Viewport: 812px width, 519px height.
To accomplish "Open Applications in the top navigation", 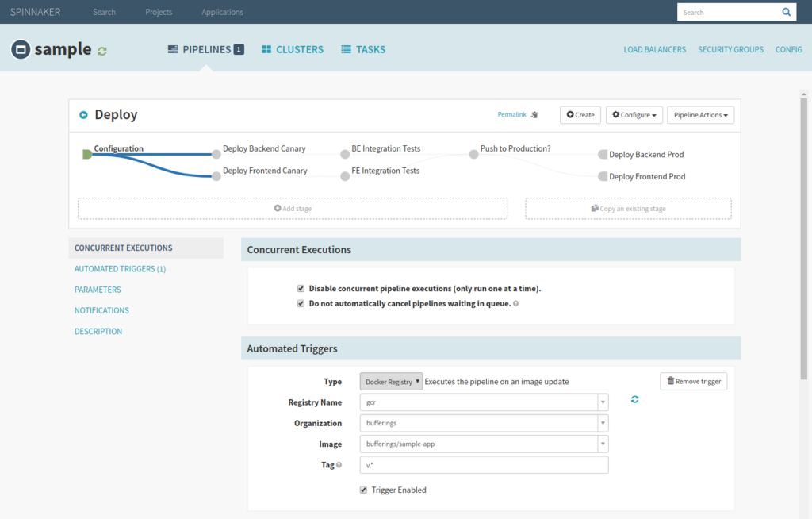I will 222,12.
